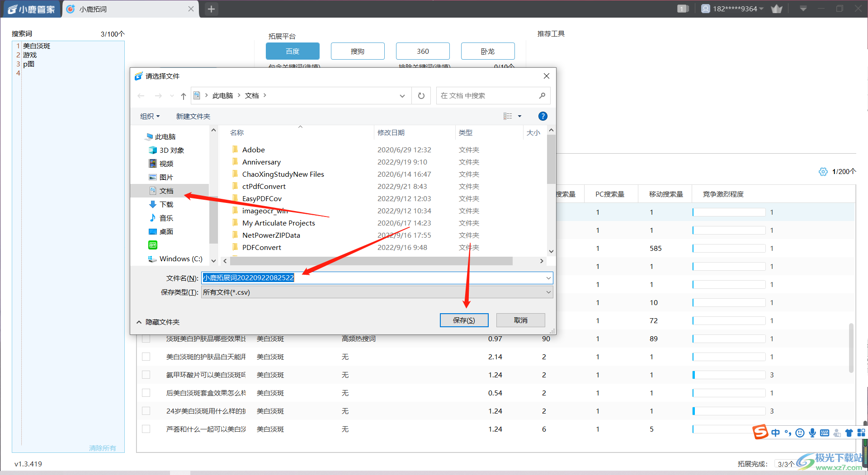Click the 小鹿管家 logo button
Screen dimensions: 868x475
(31, 9)
